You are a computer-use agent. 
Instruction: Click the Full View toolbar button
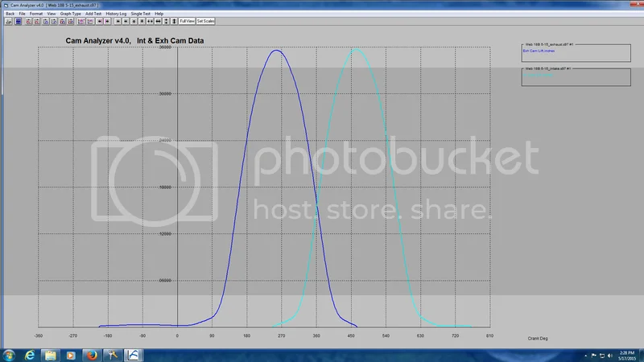187,22
